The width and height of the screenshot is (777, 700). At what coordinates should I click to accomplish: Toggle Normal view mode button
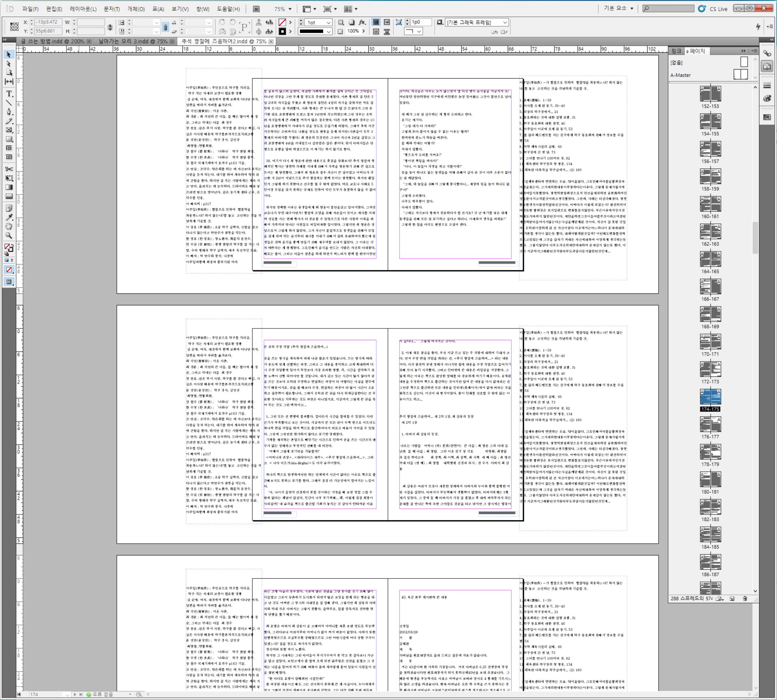tap(9, 282)
